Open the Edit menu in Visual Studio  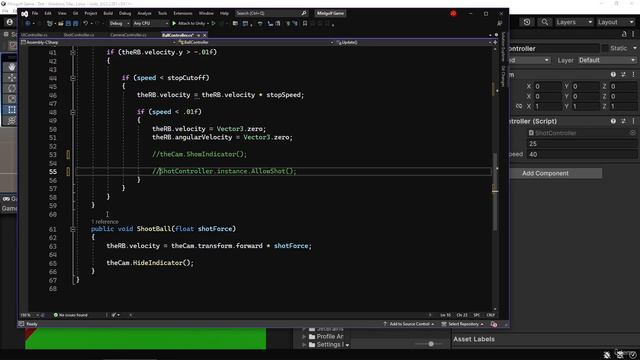(x=48, y=13)
